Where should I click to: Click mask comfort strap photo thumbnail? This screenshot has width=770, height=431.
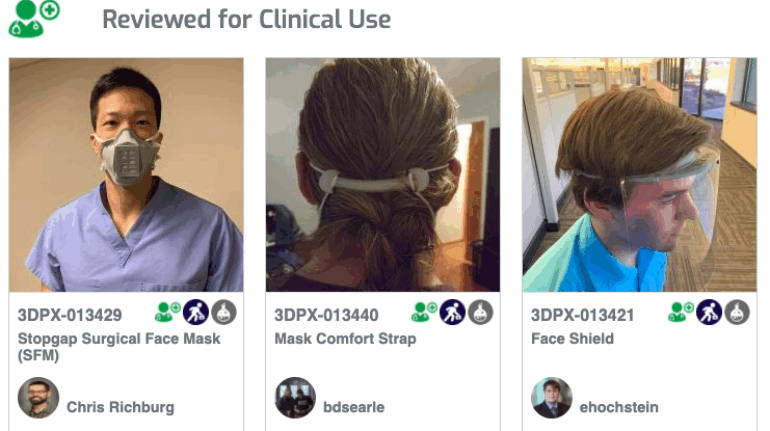click(x=383, y=175)
